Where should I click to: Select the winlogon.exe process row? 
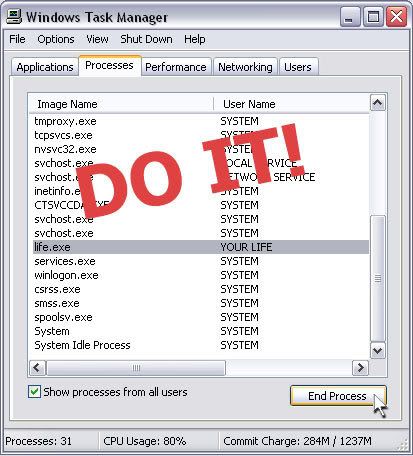(x=201, y=275)
